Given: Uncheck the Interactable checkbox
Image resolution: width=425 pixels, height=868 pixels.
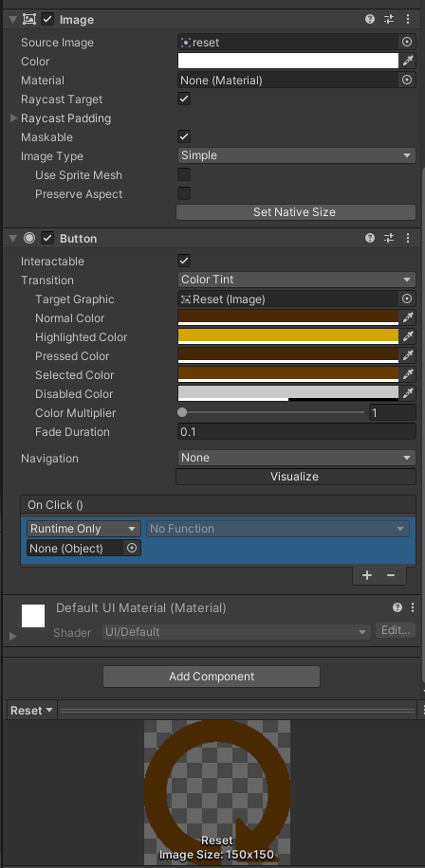Looking at the screenshot, I should tap(184, 261).
